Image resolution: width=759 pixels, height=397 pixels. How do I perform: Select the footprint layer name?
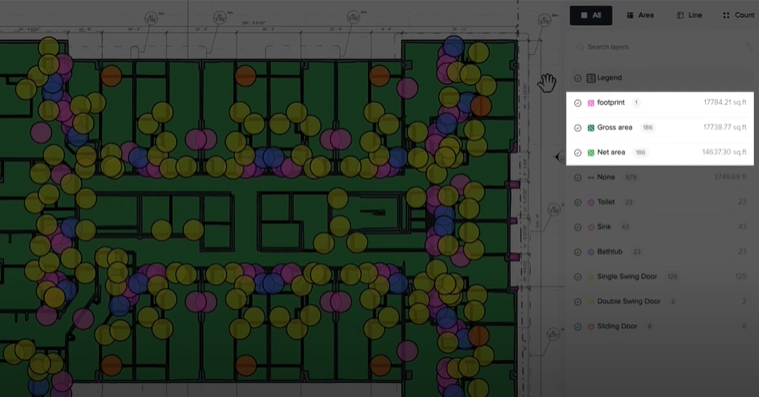click(611, 103)
